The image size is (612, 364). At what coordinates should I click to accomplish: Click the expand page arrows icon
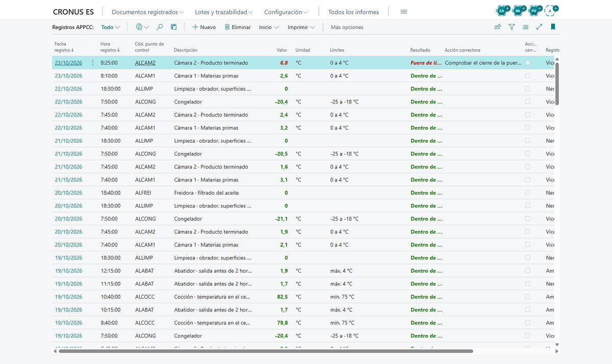pos(539,27)
